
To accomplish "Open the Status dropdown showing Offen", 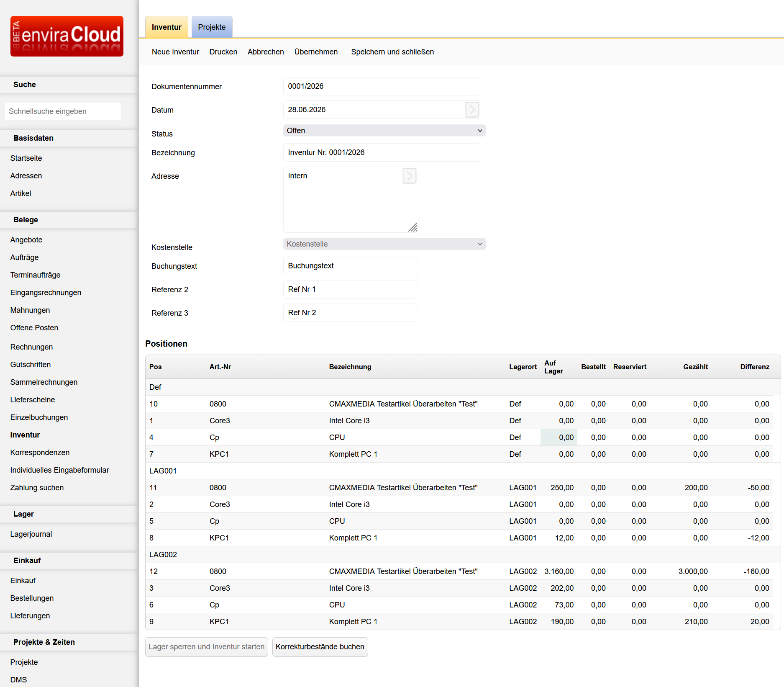I will pyautogui.click(x=384, y=131).
